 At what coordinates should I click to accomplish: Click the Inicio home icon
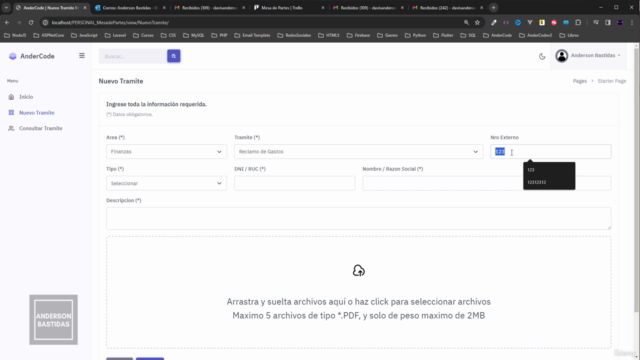click(11, 97)
